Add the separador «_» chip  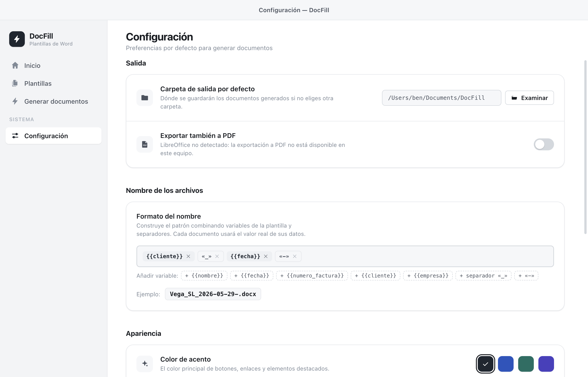(483, 276)
